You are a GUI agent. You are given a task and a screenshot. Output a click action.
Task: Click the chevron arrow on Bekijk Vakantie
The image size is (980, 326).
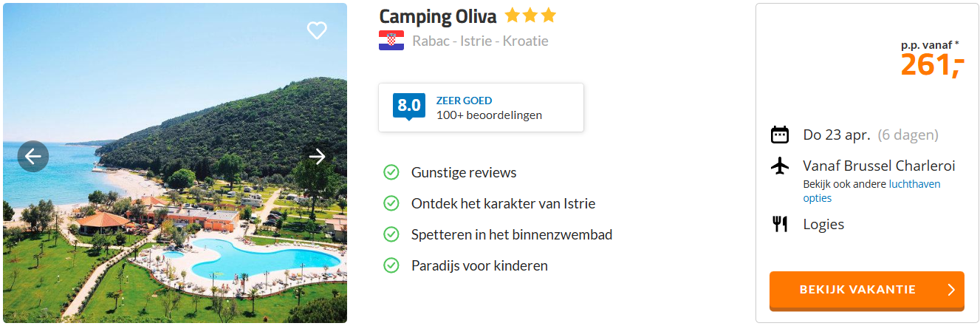coord(951,290)
